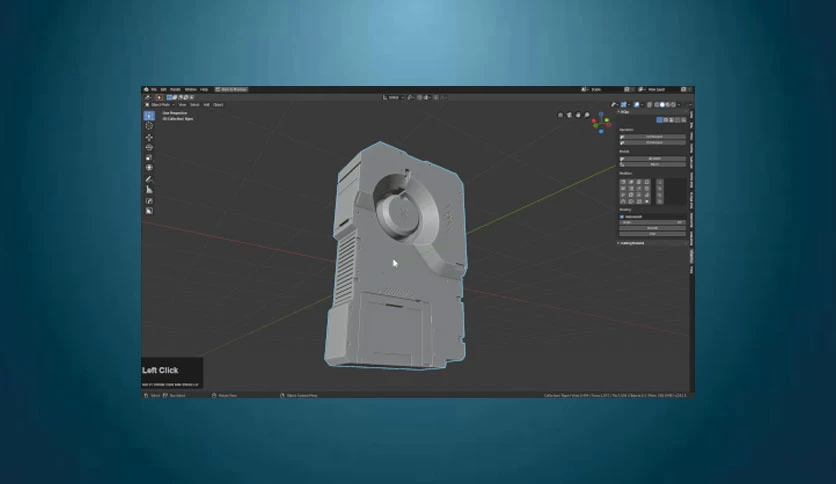
Task: Click the angle value slider under Autosmooth
Action: (x=653, y=222)
